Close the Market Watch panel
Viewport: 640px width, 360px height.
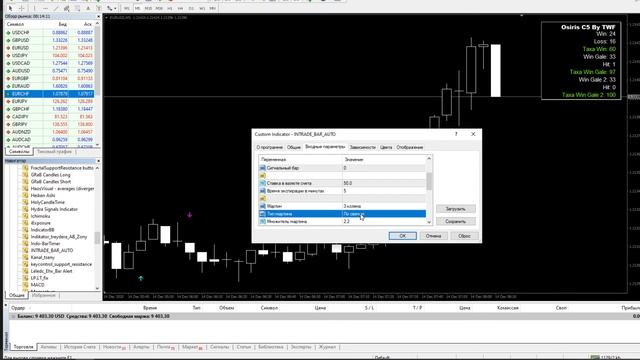98,16
